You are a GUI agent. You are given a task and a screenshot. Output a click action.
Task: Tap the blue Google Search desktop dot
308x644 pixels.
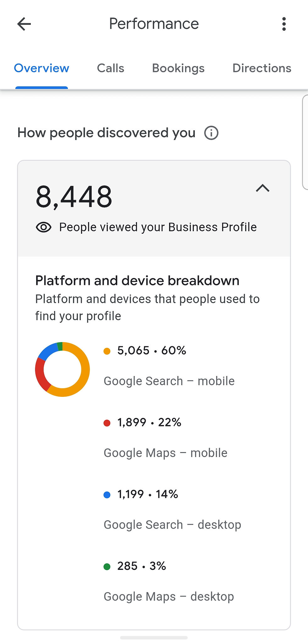[107, 495]
